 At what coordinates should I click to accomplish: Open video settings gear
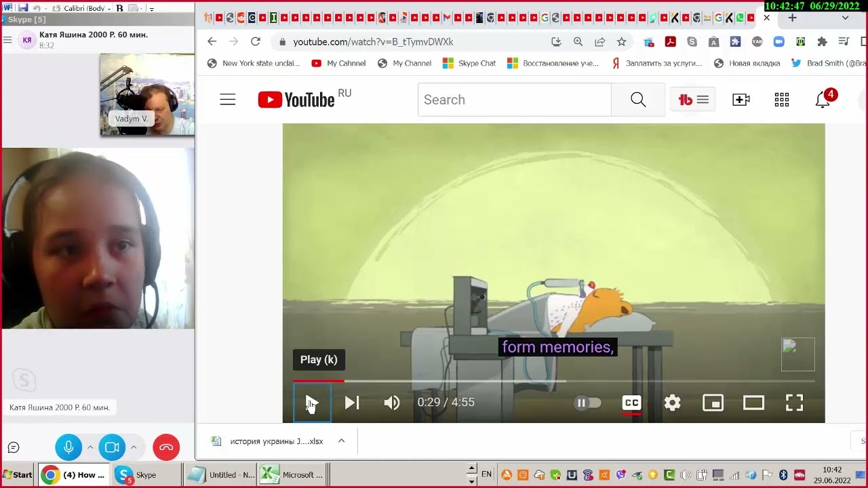coord(672,403)
